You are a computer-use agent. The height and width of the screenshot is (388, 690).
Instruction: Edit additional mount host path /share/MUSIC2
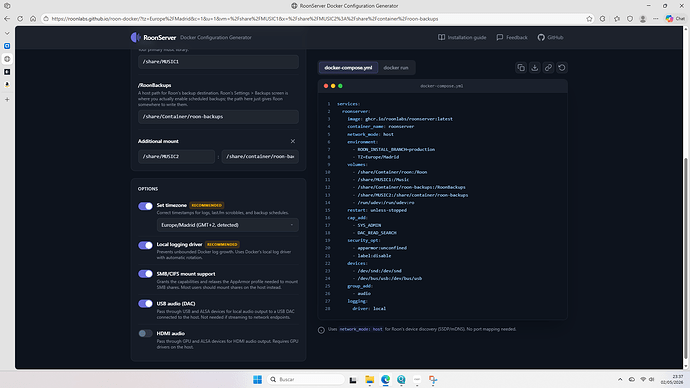(x=176, y=156)
